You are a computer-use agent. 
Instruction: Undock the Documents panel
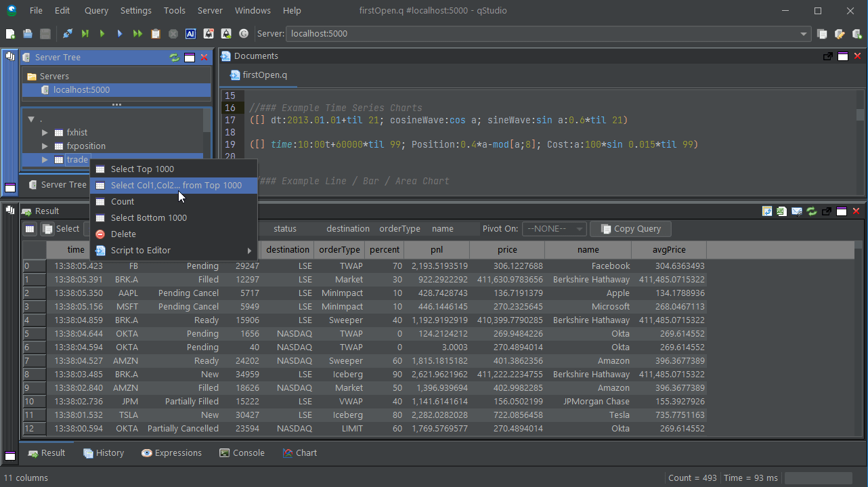coord(827,57)
